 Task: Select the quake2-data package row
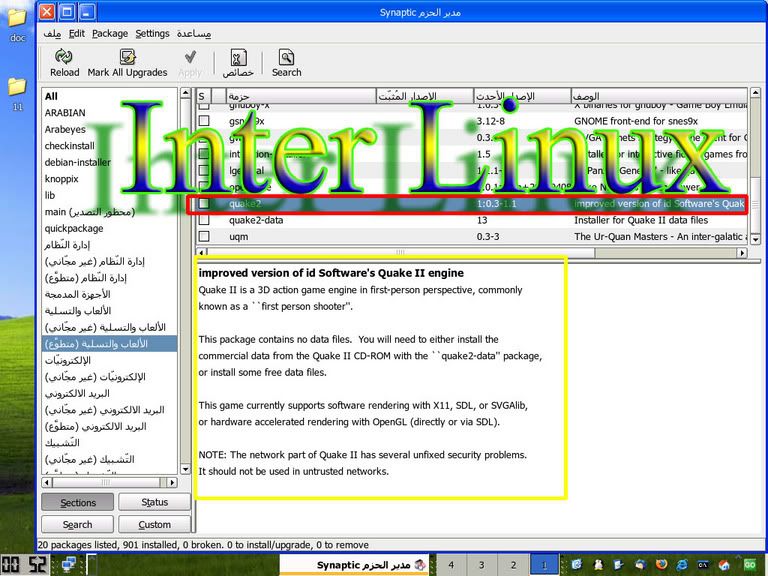tap(472, 220)
